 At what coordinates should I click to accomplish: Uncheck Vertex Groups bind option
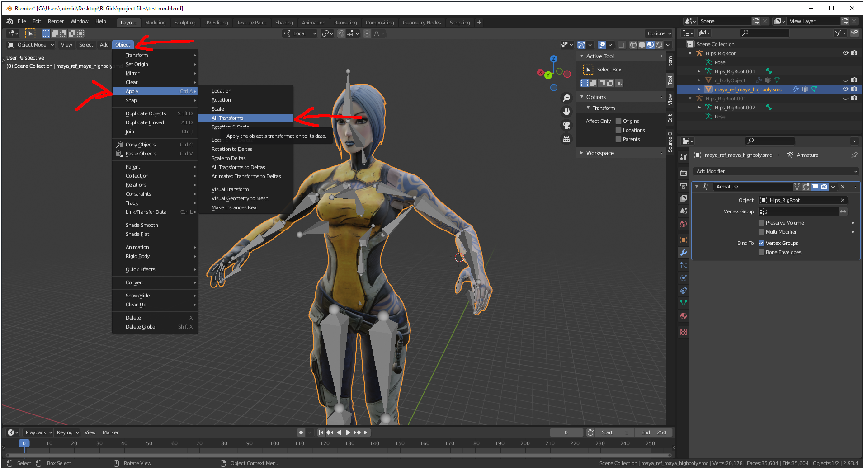(x=761, y=243)
